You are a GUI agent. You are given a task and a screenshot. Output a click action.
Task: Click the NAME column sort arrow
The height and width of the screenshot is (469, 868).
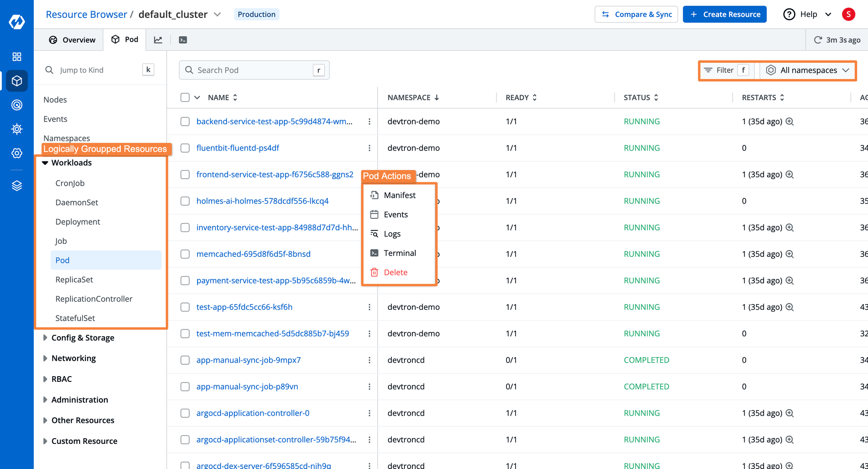tap(235, 97)
